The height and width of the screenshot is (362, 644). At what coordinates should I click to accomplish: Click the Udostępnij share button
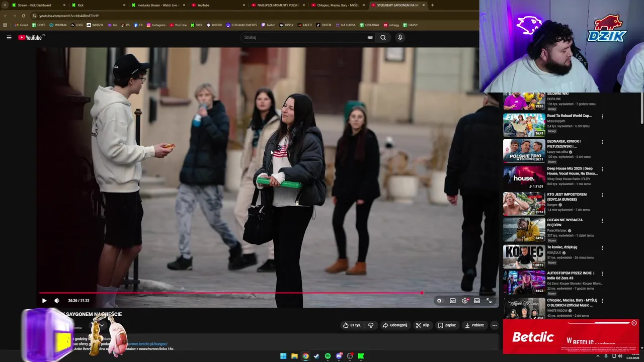[x=394, y=325]
